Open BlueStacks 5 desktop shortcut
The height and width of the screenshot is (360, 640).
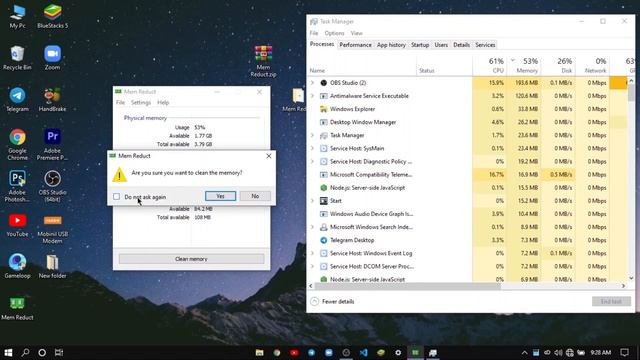(x=52, y=16)
